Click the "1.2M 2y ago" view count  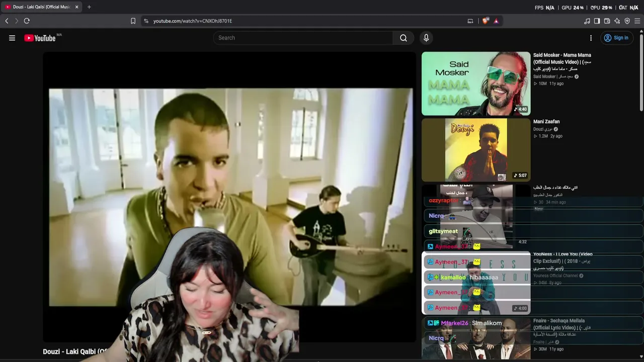click(550, 136)
